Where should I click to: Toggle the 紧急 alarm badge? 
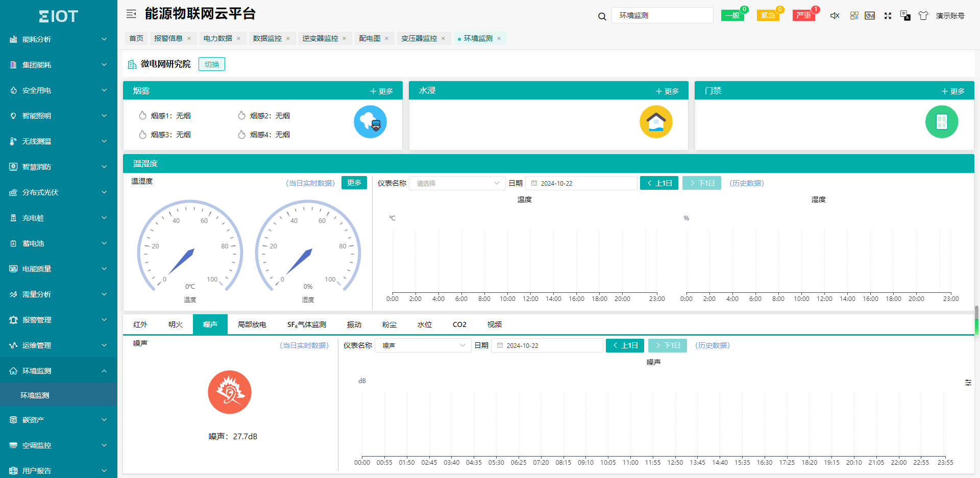coord(768,15)
